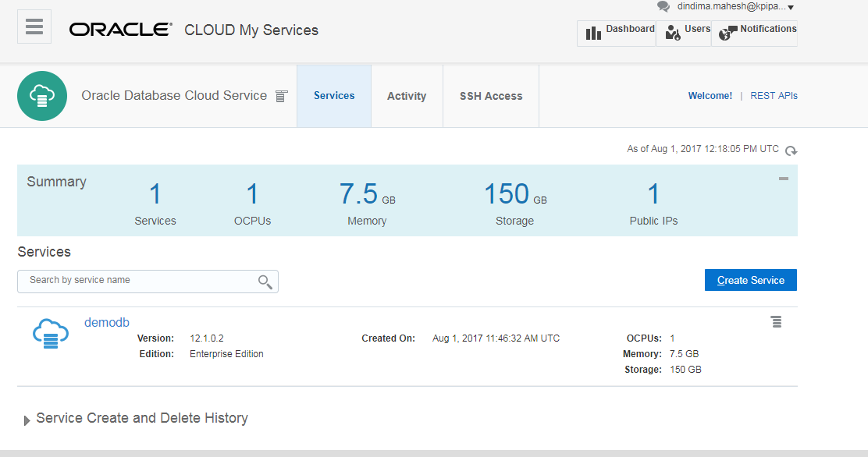Focus the Search by service name field
The image size is (868, 457).
[x=137, y=281]
